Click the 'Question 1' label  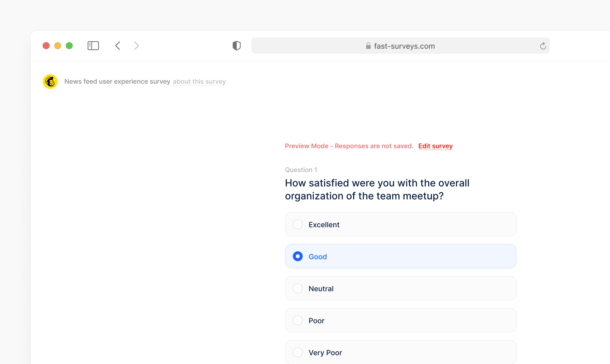(301, 170)
